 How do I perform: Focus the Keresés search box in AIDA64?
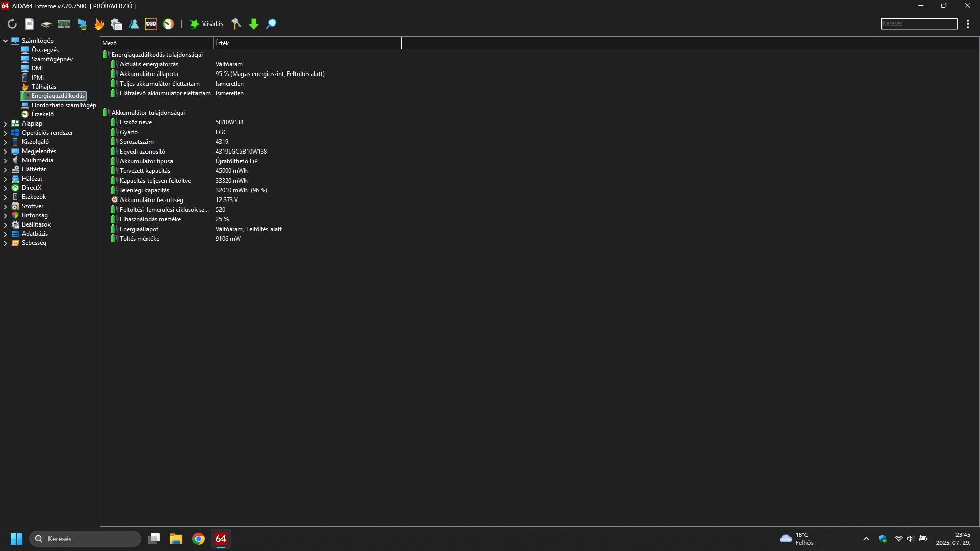(x=919, y=23)
